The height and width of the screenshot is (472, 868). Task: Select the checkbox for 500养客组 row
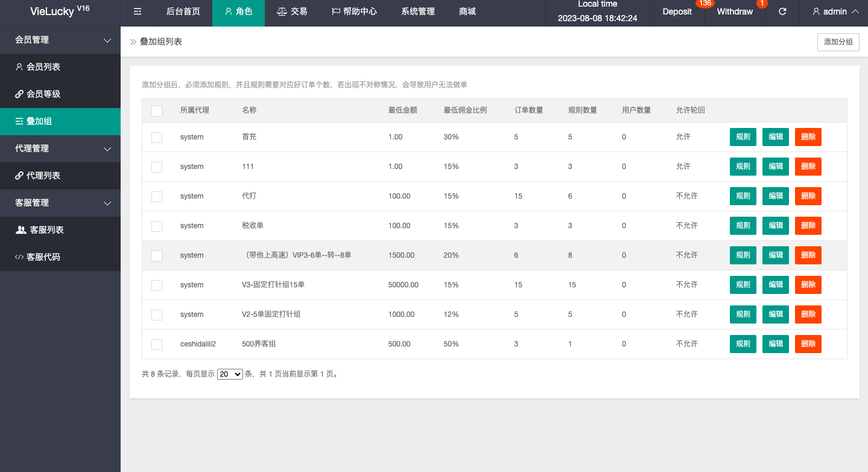click(x=157, y=345)
